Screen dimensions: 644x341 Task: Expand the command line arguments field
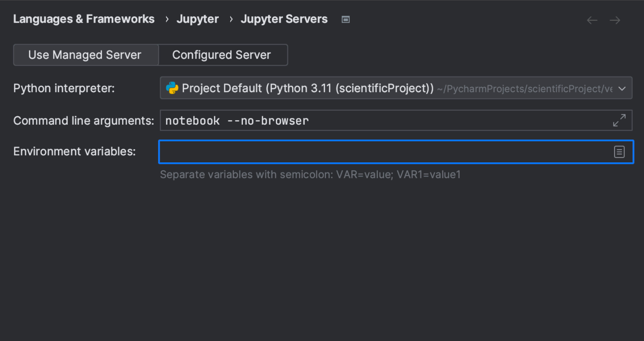pos(619,120)
